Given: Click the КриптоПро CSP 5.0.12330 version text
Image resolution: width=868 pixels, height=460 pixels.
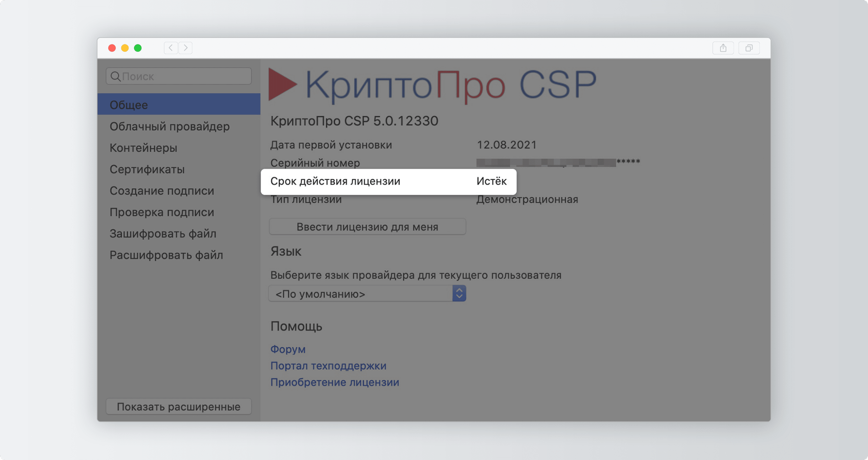Looking at the screenshot, I should coord(354,121).
